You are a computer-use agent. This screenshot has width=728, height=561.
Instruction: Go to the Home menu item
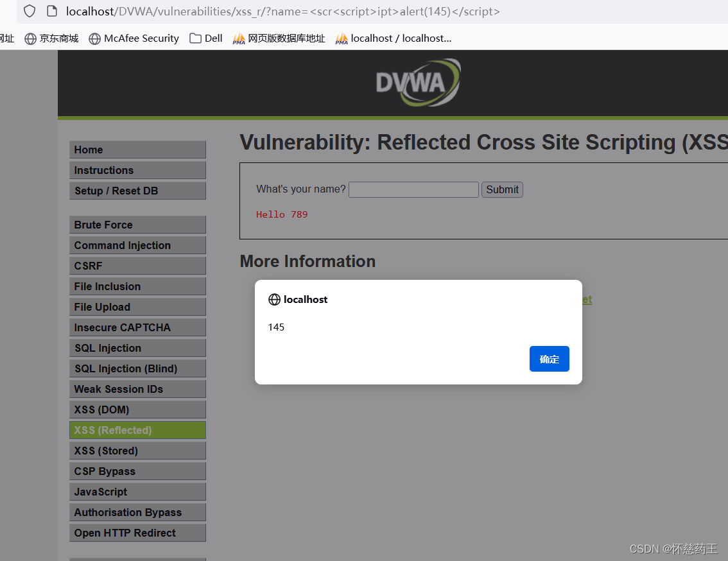(137, 150)
